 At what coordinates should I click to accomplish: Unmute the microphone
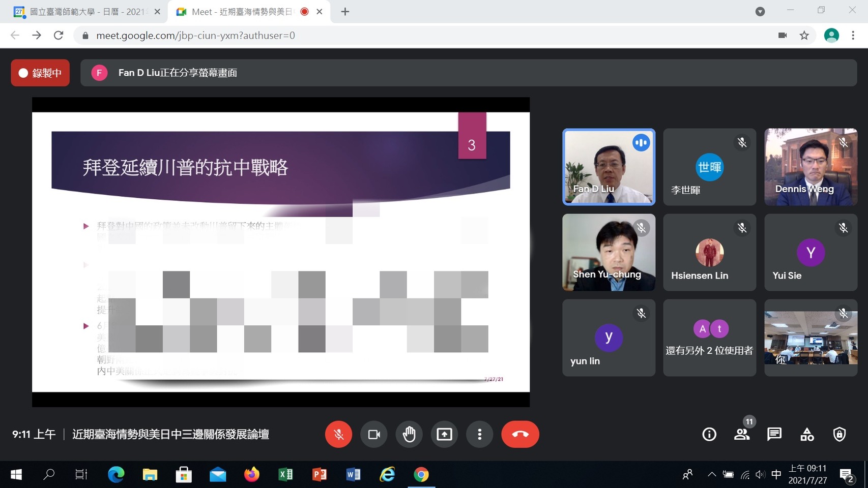338,434
